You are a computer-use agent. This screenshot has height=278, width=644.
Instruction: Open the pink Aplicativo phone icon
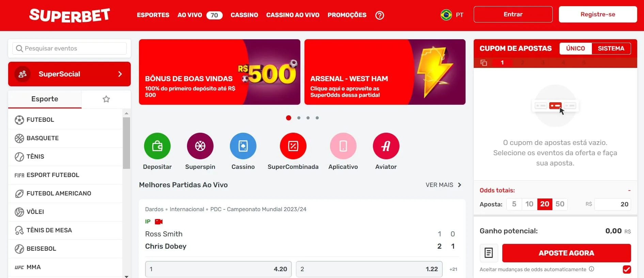[x=343, y=146]
